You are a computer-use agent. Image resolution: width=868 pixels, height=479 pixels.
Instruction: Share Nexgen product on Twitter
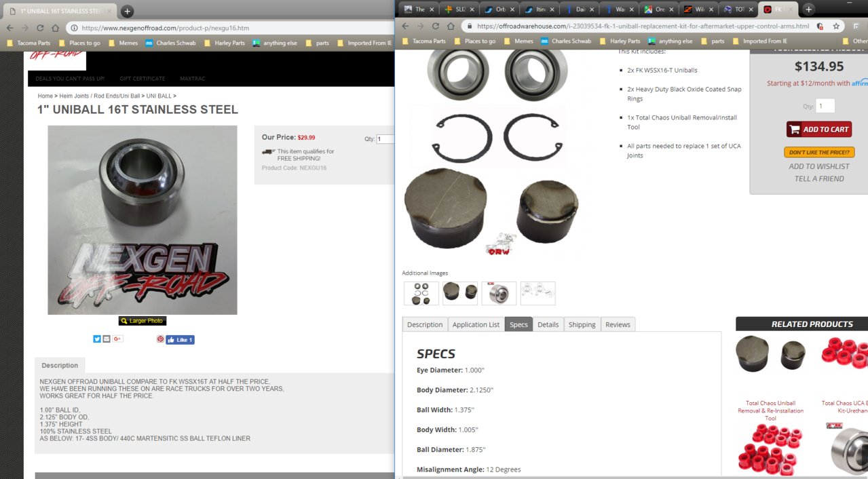pyautogui.click(x=97, y=339)
